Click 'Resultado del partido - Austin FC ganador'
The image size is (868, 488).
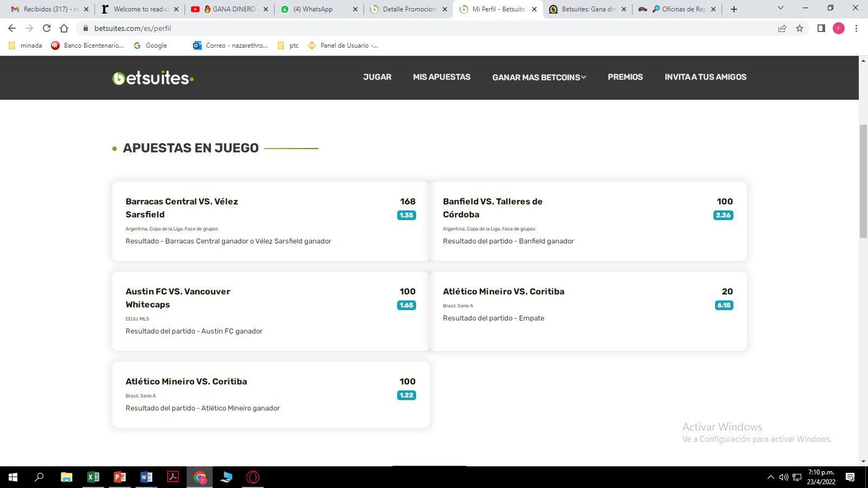pos(194,331)
